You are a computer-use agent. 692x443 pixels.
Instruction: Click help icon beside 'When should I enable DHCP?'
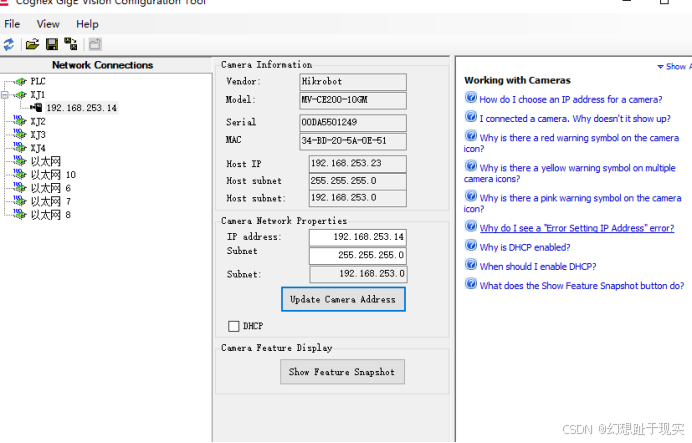click(x=471, y=264)
